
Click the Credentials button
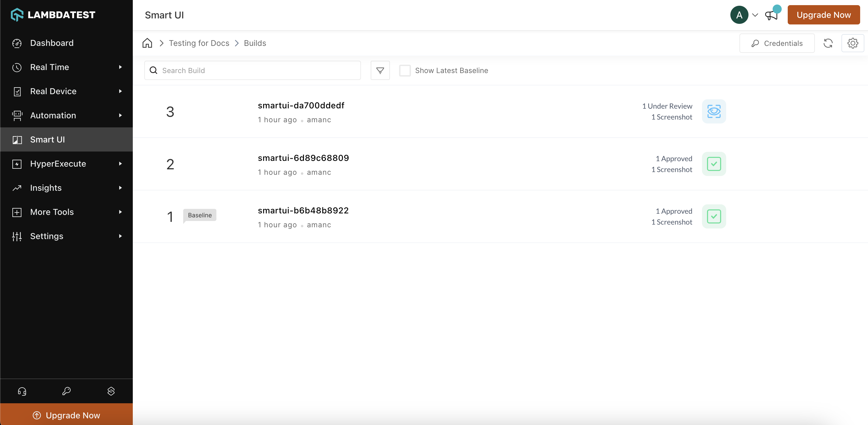(777, 43)
